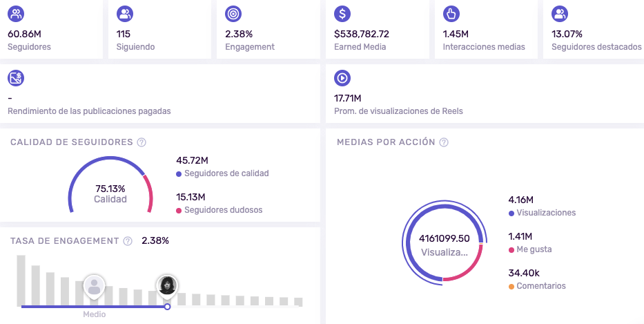Click the influencer photo marker on chart
The image size is (644, 324).
tap(167, 285)
